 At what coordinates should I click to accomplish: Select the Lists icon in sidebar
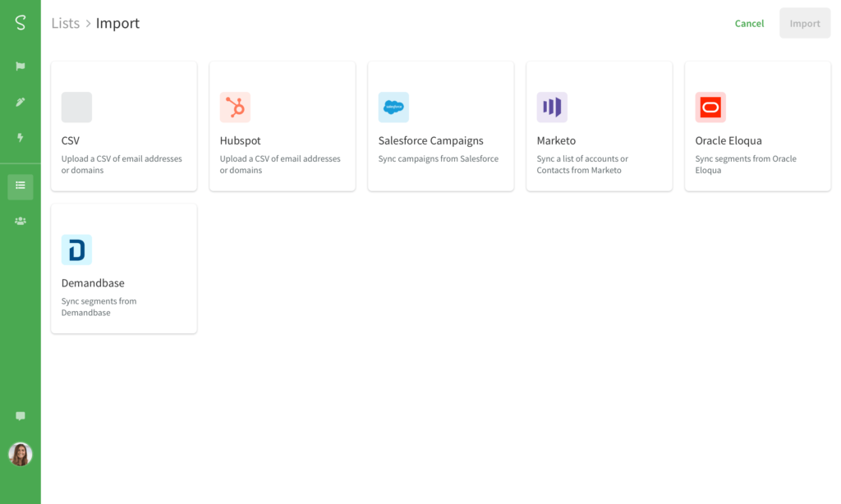click(21, 186)
